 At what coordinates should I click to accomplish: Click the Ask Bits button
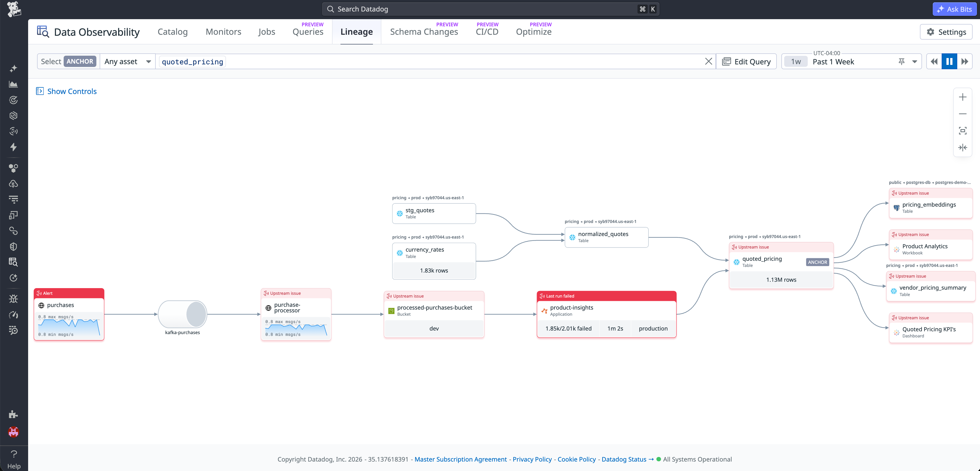[x=954, y=9]
